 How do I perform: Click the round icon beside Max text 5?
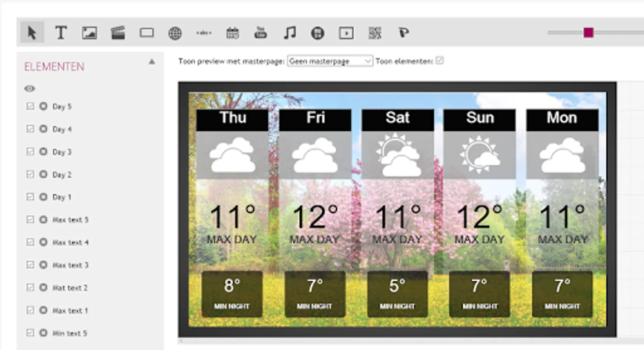tap(43, 220)
